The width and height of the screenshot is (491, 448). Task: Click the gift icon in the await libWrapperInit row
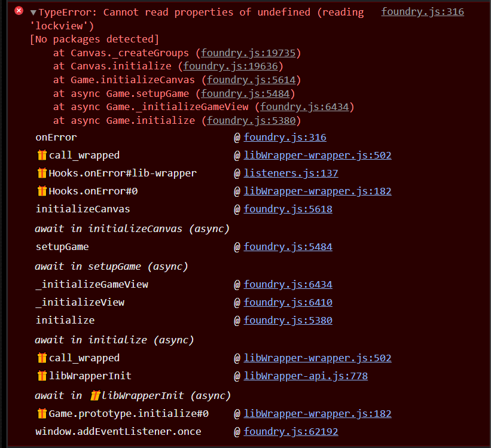tap(95, 395)
